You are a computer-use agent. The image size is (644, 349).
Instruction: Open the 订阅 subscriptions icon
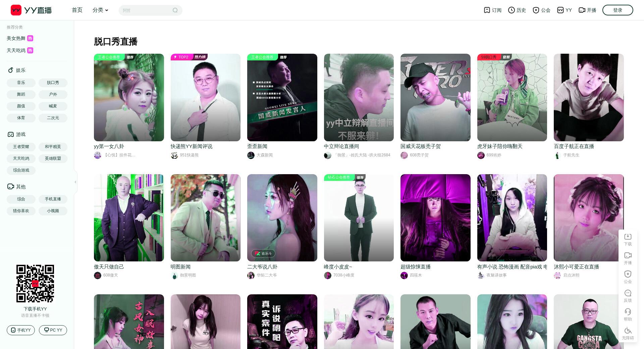[487, 10]
